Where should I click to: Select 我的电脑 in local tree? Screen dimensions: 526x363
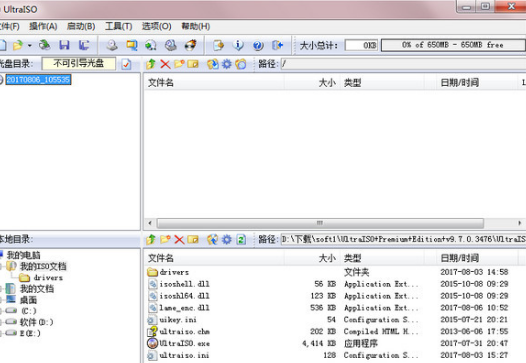tap(23, 255)
